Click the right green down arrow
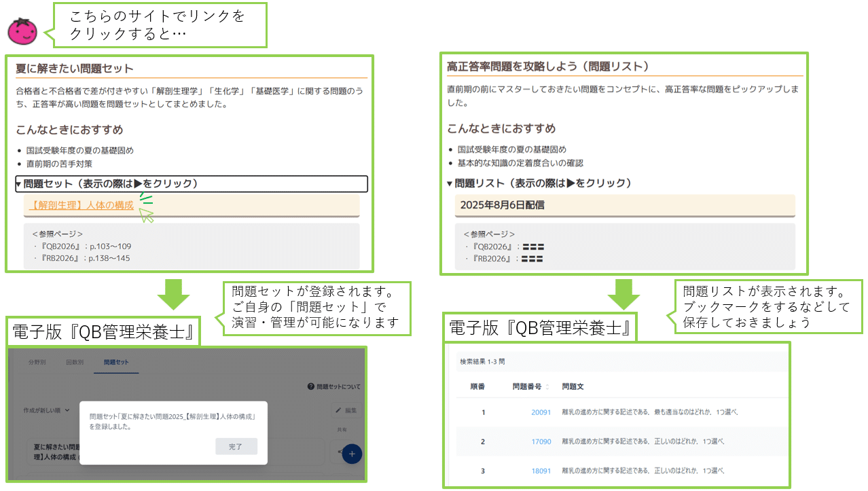868x491 pixels. click(x=623, y=293)
